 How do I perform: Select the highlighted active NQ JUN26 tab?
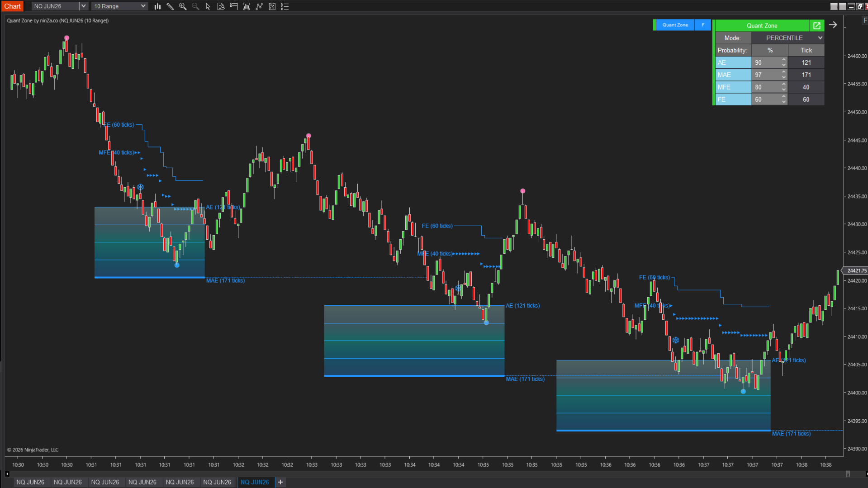click(255, 482)
